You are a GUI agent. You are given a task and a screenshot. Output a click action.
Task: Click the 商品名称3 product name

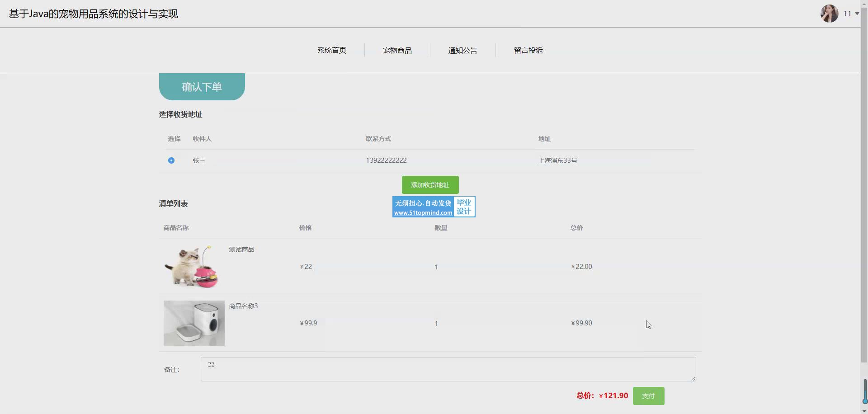pyautogui.click(x=243, y=306)
